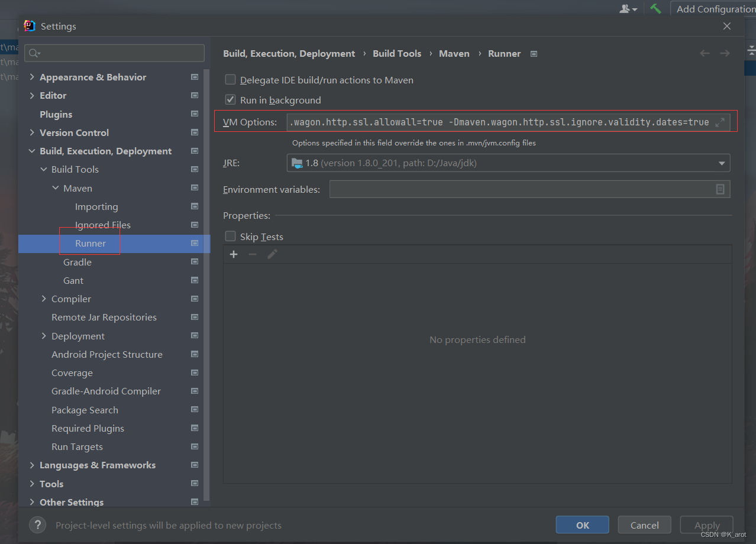
Task: Expand Version Control section
Action: pos(32,132)
